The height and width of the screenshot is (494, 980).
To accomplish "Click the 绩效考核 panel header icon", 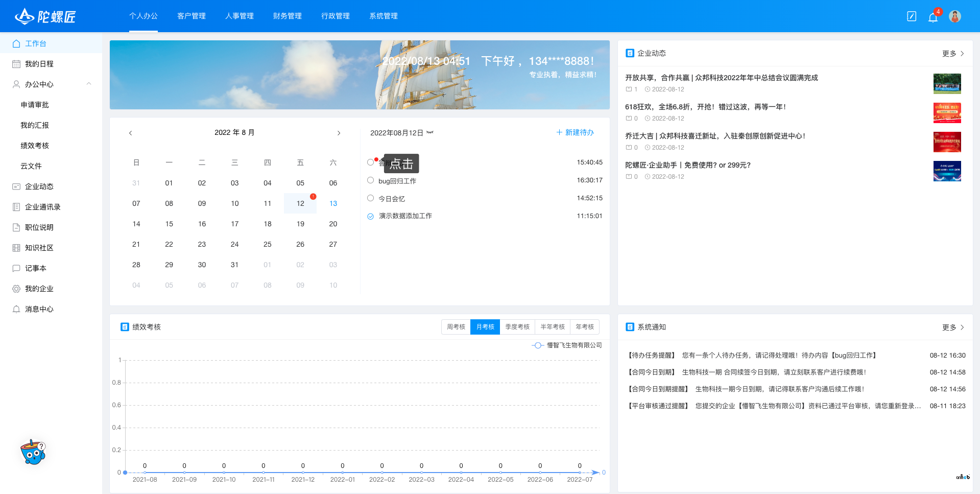I will (x=125, y=327).
